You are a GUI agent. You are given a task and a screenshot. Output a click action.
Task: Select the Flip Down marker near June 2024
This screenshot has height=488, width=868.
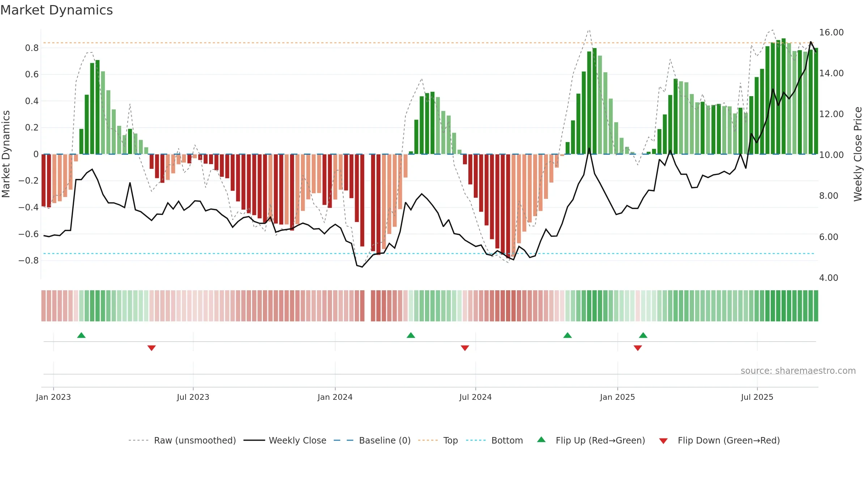tap(465, 348)
